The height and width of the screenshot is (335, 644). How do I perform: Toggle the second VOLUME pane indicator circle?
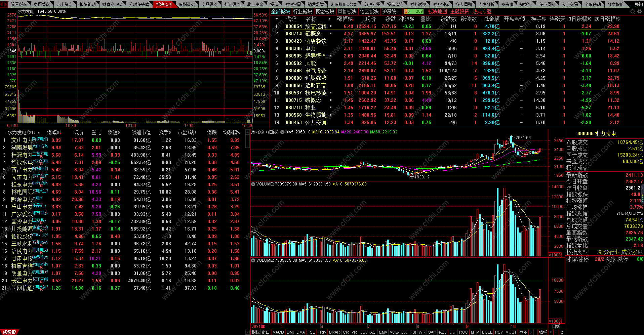click(x=253, y=260)
